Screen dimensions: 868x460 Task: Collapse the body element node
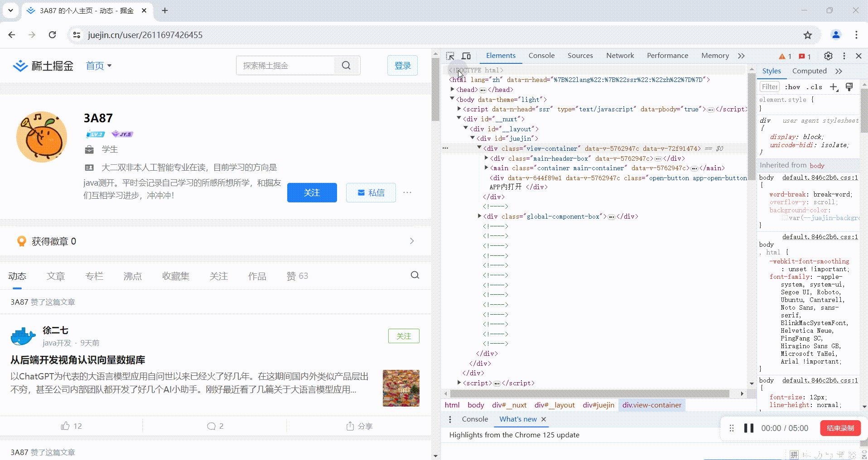tap(452, 99)
